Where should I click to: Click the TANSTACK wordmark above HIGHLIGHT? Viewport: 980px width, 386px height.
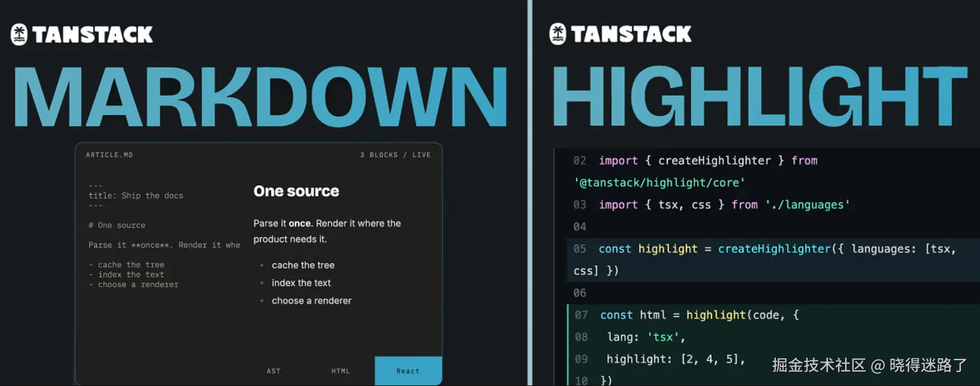point(631,33)
